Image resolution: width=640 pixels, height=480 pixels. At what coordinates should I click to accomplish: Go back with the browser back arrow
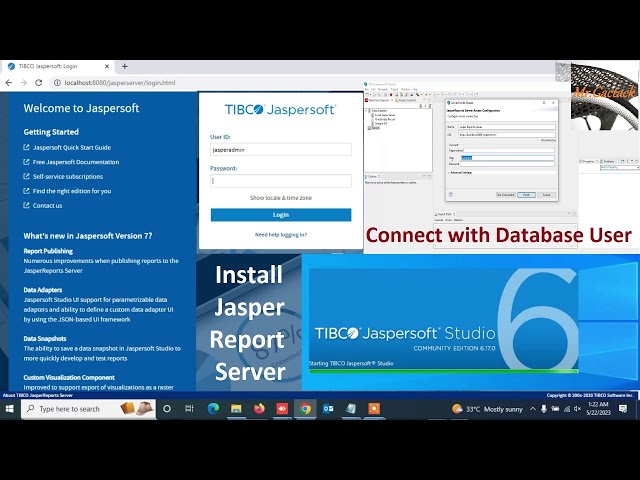click(9, 82)
